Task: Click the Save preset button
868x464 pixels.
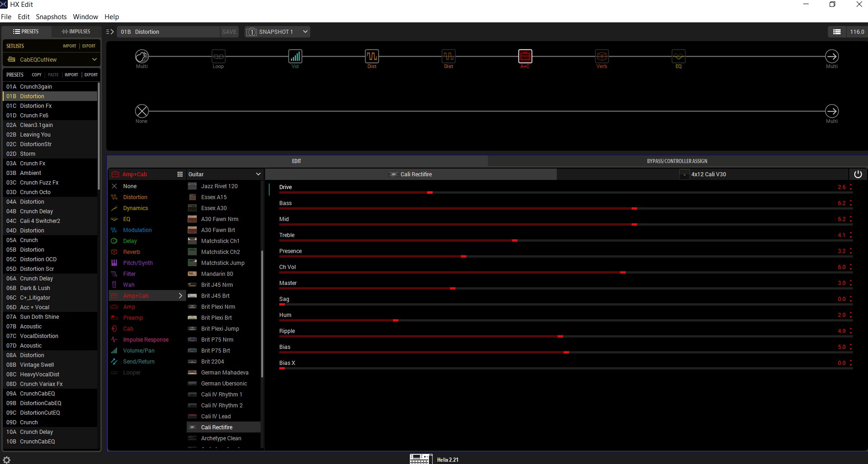Action: [229, 32]
